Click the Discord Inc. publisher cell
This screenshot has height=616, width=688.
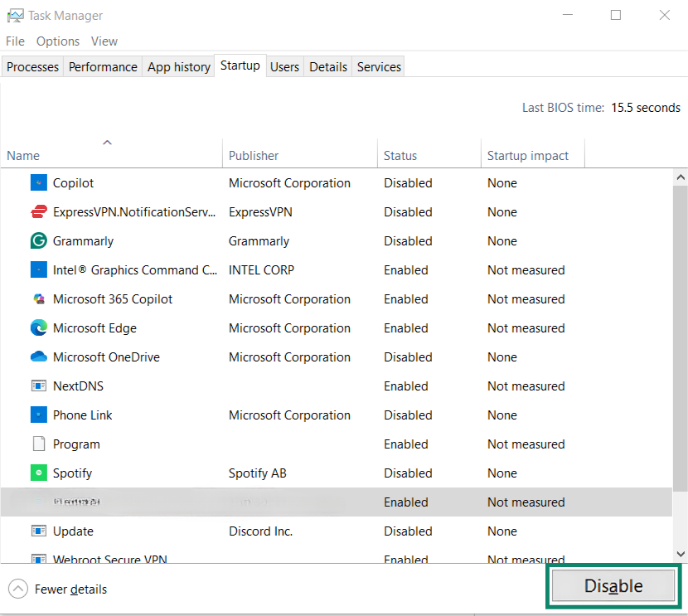260,531
